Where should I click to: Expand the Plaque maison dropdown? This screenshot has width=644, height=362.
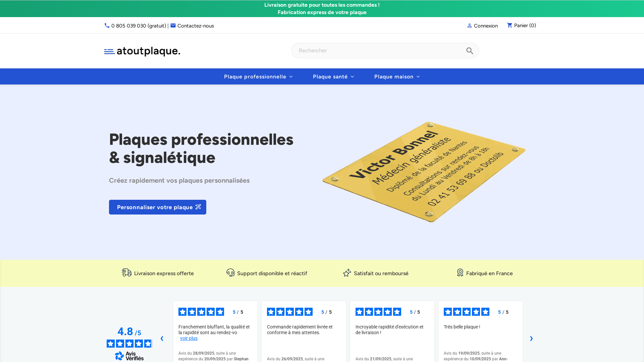pos(397,76)
